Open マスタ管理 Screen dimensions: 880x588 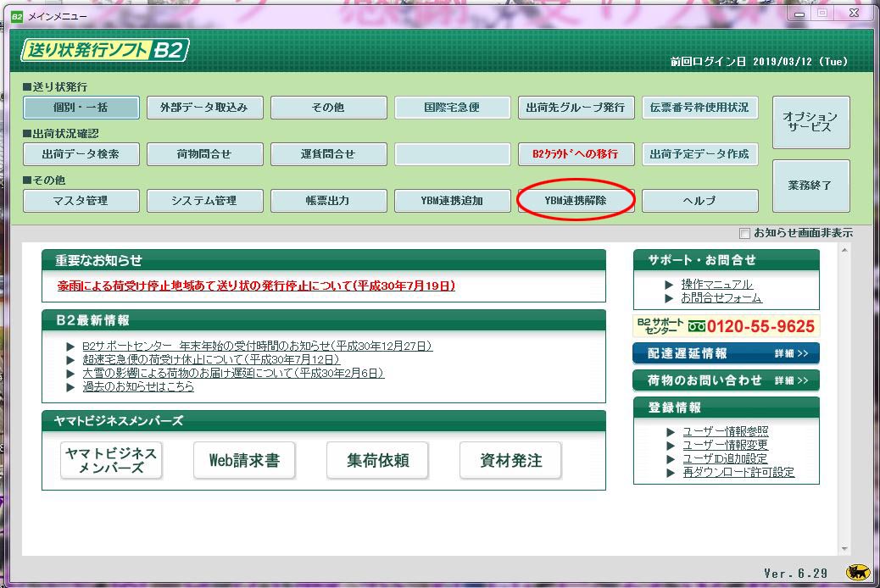81,200
